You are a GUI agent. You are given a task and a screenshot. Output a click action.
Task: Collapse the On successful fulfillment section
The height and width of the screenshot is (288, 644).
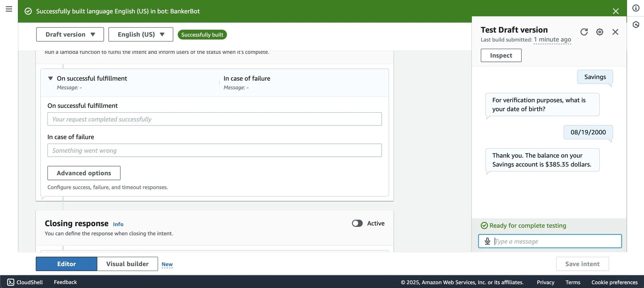[50, 78]
